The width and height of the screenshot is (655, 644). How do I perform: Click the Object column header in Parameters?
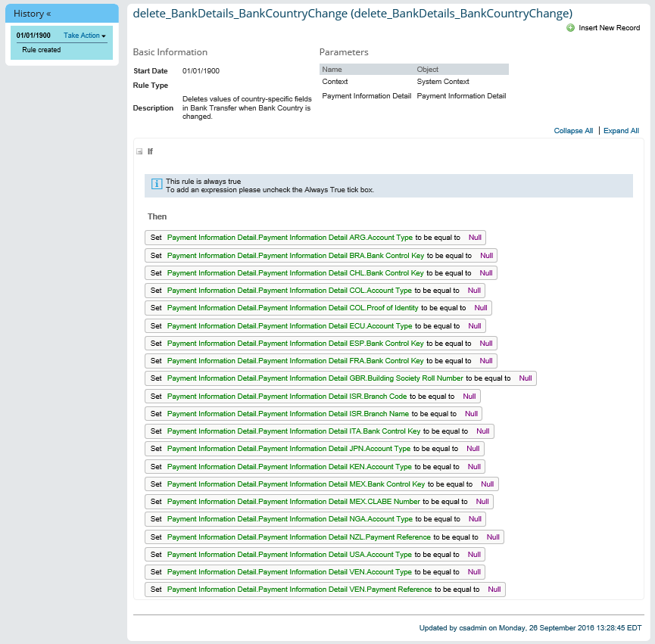427,70
